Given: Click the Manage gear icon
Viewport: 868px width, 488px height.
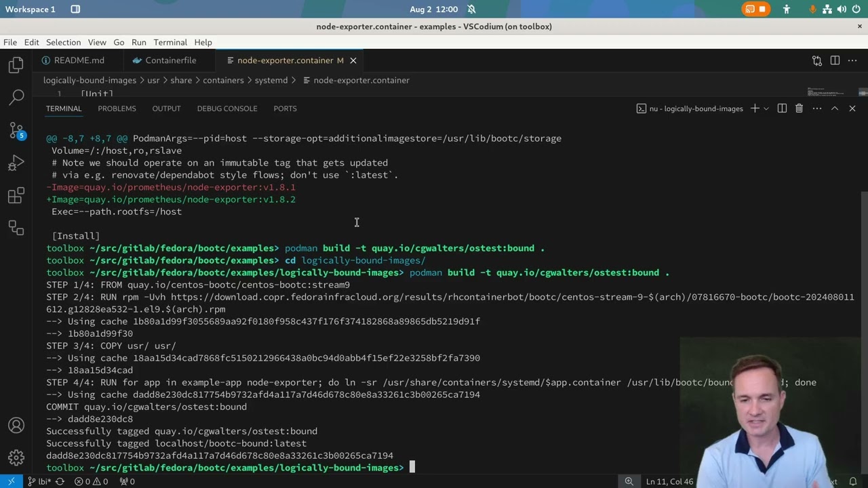Looking at the screenshot, I should pyautogui.click(x=16, y=457).
